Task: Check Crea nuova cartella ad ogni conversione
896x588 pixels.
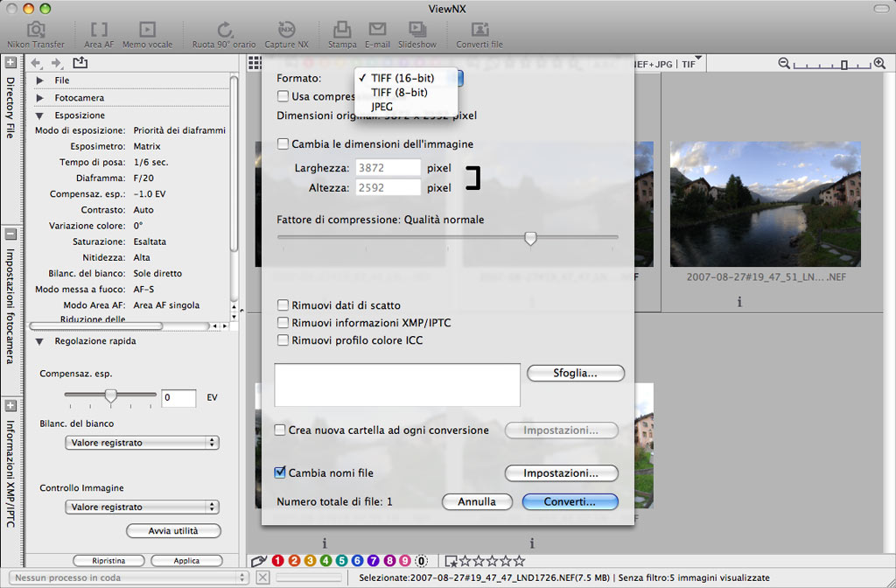Action: (280, 430)
